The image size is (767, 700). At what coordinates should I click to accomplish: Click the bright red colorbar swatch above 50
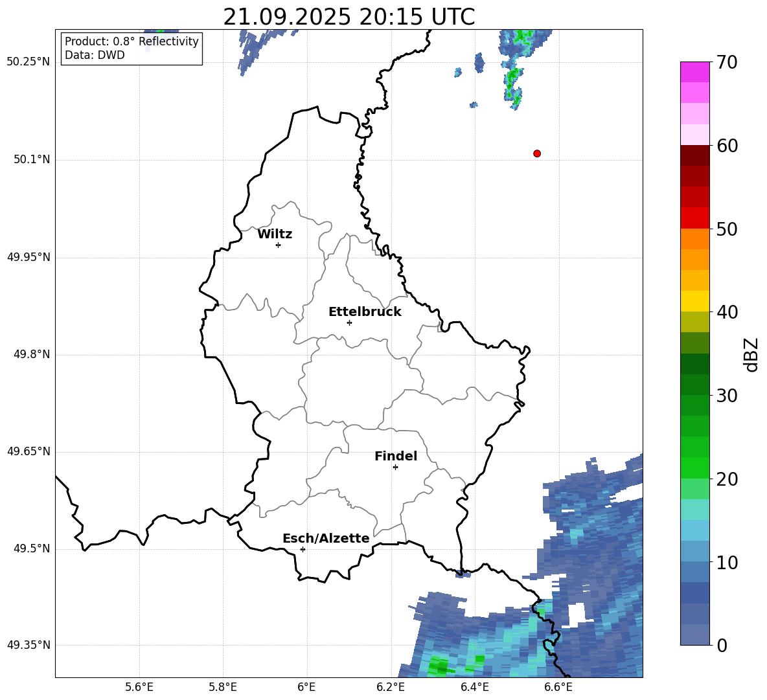coord(694,218)
